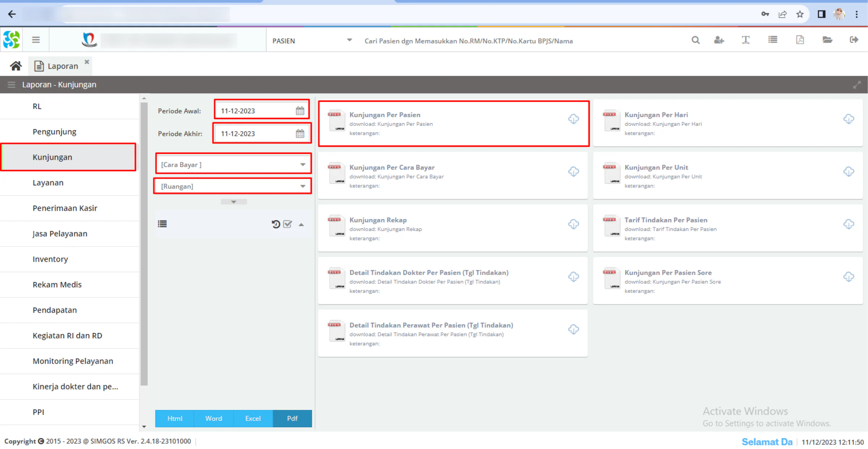868x449 pixels.
Task: Click the add patient icon
Action: pos(719,40)
